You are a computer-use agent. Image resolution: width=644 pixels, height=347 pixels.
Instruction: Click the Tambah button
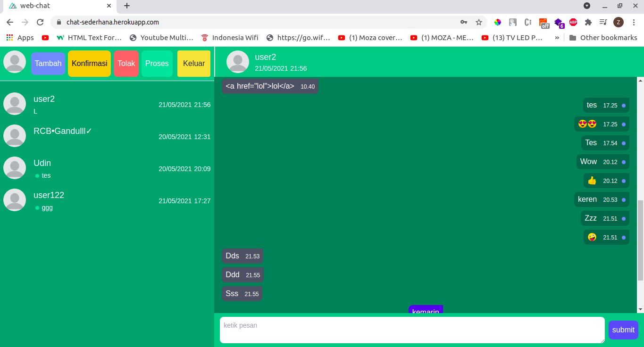48,63
